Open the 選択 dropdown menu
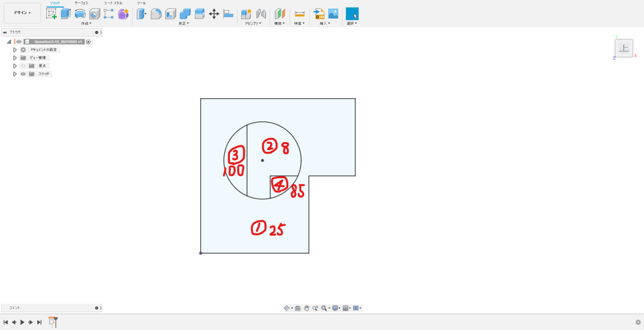The width and height of the screenshot is (644, 330). (x=352, y=24)
